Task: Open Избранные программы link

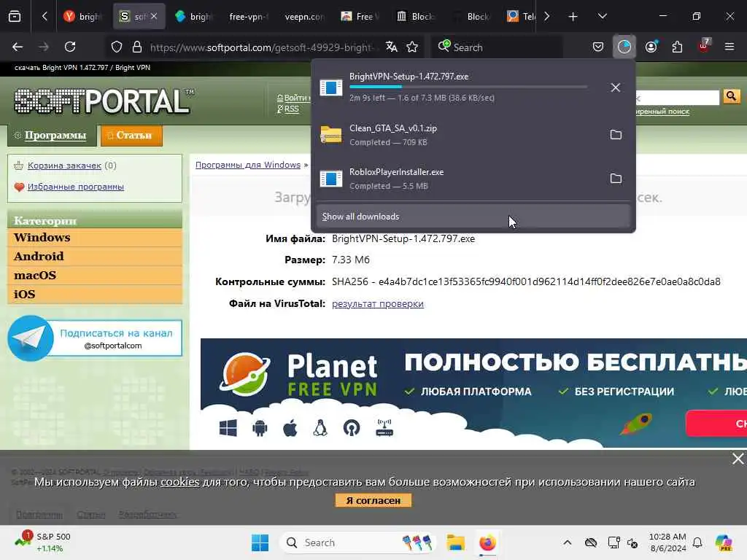Action: [76, 187]
